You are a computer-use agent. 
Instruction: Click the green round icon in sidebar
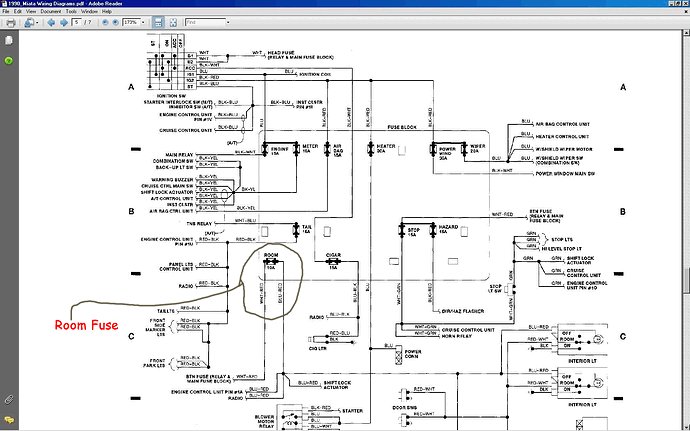[9, 61]
